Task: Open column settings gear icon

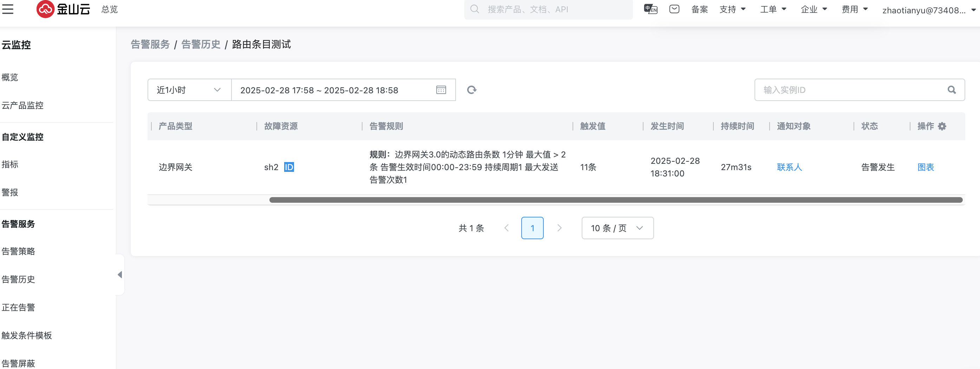Action: (942, 126)
